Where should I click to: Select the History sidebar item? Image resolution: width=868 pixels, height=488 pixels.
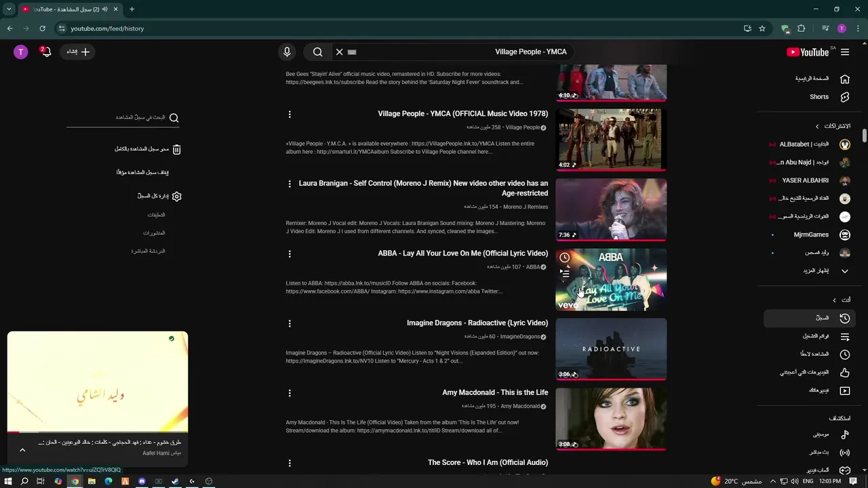point(811,318)
